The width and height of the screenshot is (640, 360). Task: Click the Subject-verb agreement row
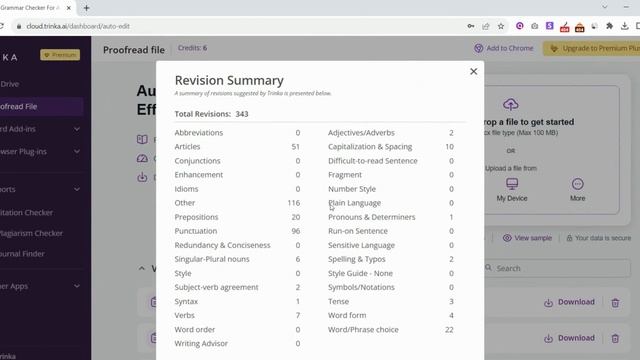coord(237,287)
